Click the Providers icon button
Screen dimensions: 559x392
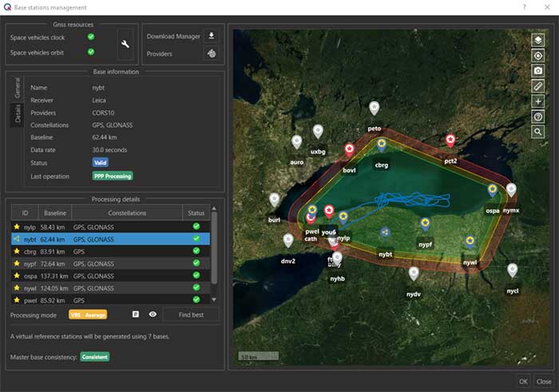click(211, 53)
